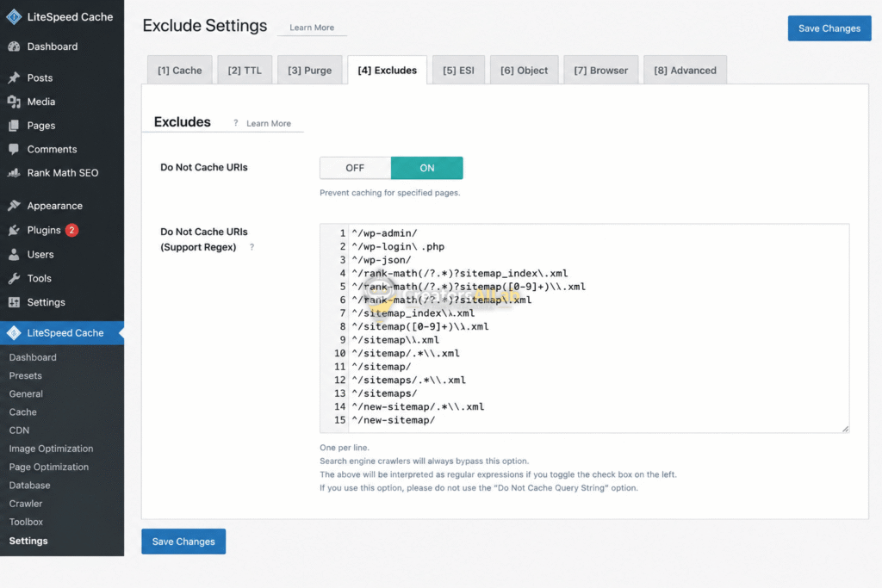Open LiteSpeed Cache Dashboard submenu
This screenshot has height=588, width=882.
point(33,357)
